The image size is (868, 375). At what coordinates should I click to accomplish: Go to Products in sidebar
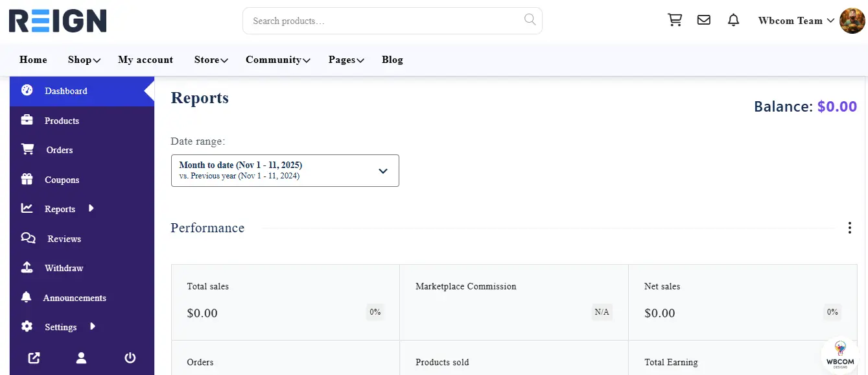click(x=62, y=121)
